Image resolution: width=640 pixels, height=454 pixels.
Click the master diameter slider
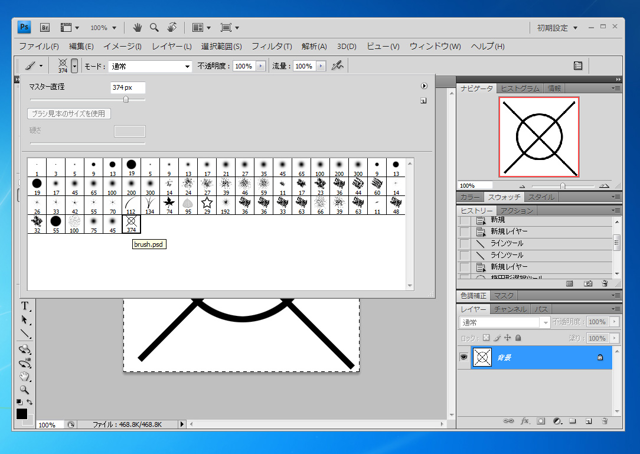[x=126, y=99]
